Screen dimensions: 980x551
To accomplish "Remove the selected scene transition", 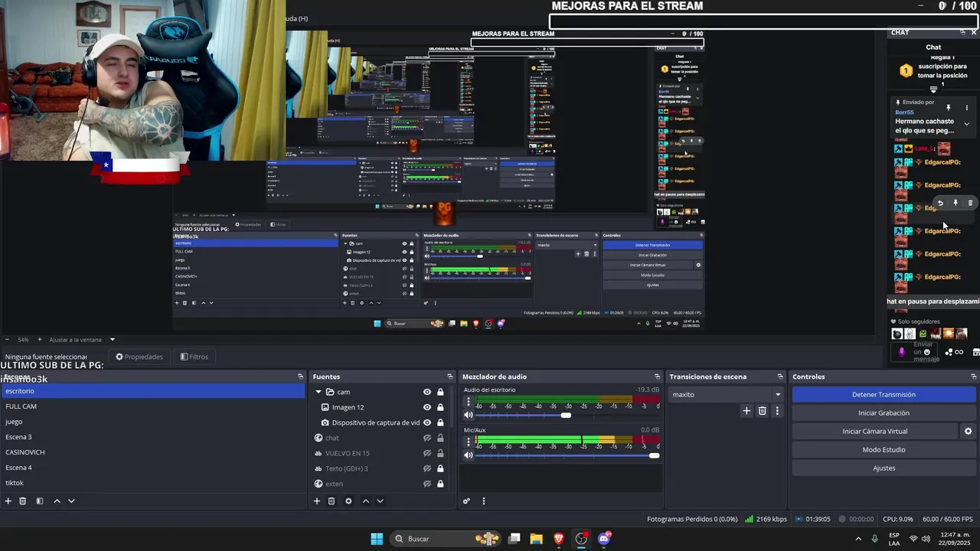I will click(762, 411).
